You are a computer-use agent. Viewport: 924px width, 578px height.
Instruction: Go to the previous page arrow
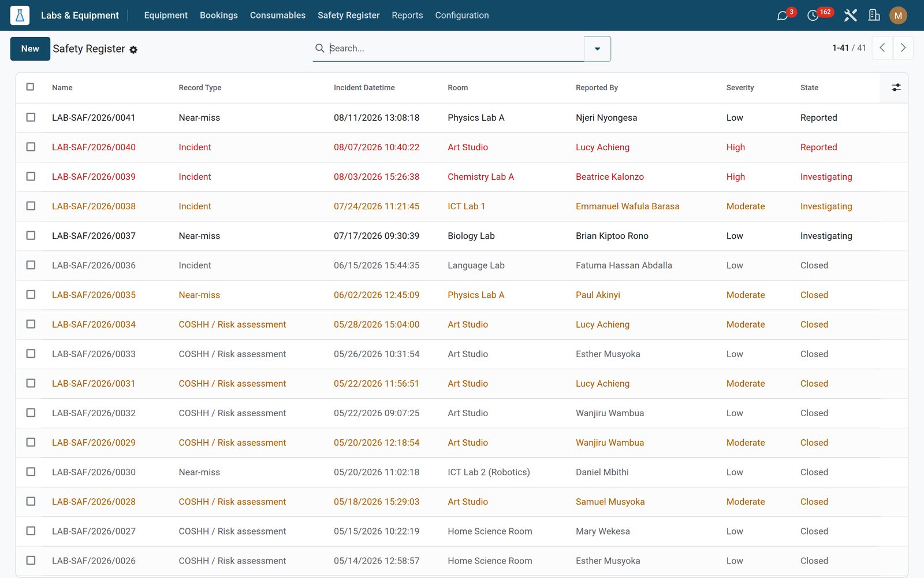pyautogui.click(x=882, y=48)
